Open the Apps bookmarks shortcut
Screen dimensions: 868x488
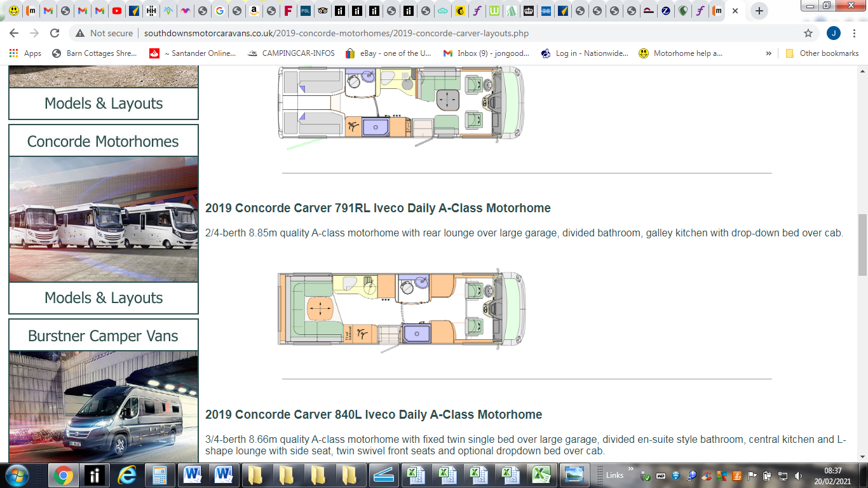coord(25,53)
